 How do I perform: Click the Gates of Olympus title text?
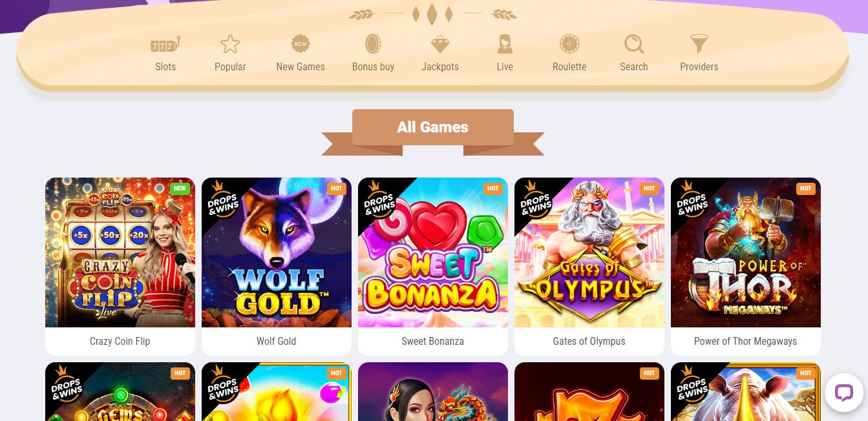click(589, 341)
